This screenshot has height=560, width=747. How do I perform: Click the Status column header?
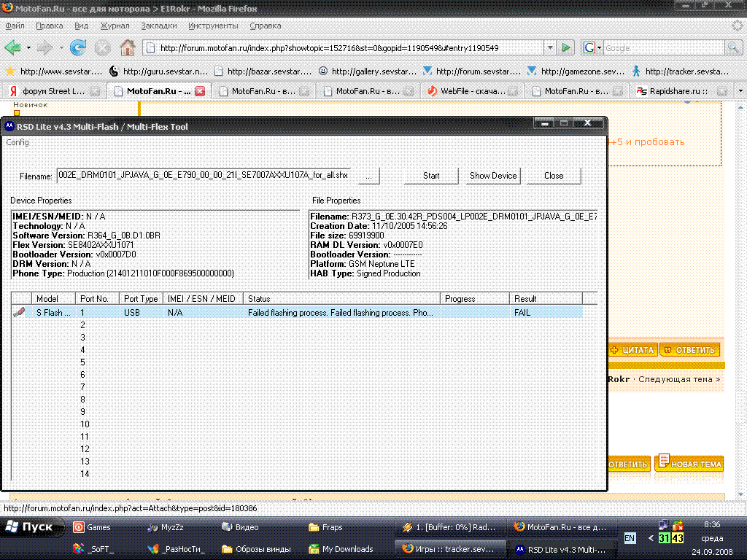coord(341,298)
